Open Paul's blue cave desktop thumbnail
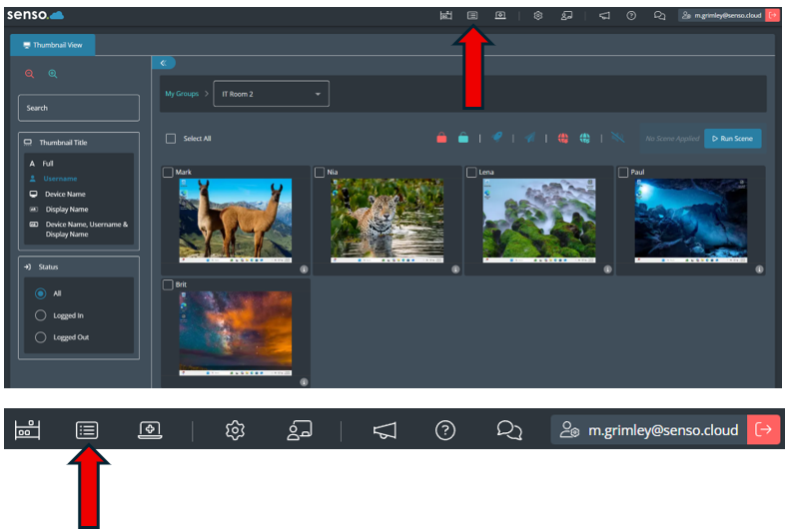This screenshot has width=787, height=532. click(691, 221)
